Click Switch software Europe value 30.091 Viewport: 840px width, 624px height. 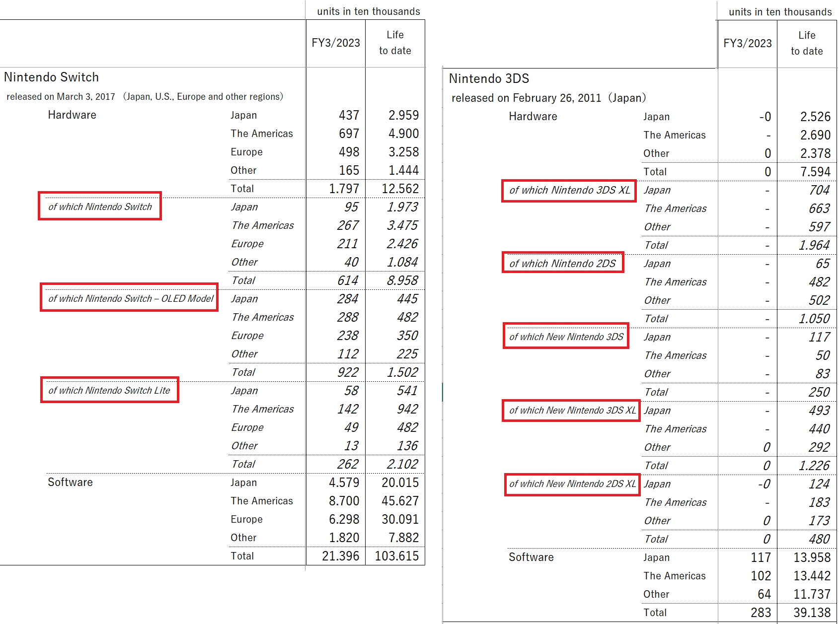400,519
